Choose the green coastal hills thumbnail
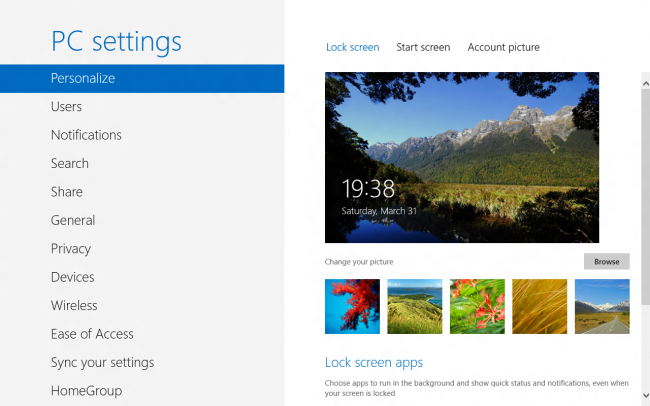The height and width of the screenshot is (406, 650). [415, 306]
